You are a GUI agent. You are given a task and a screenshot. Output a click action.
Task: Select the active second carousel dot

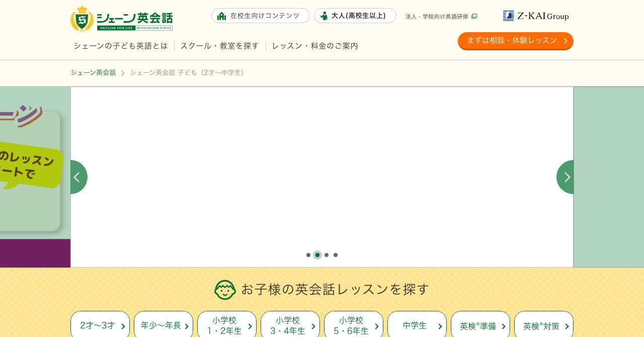[x=317, y=255]
